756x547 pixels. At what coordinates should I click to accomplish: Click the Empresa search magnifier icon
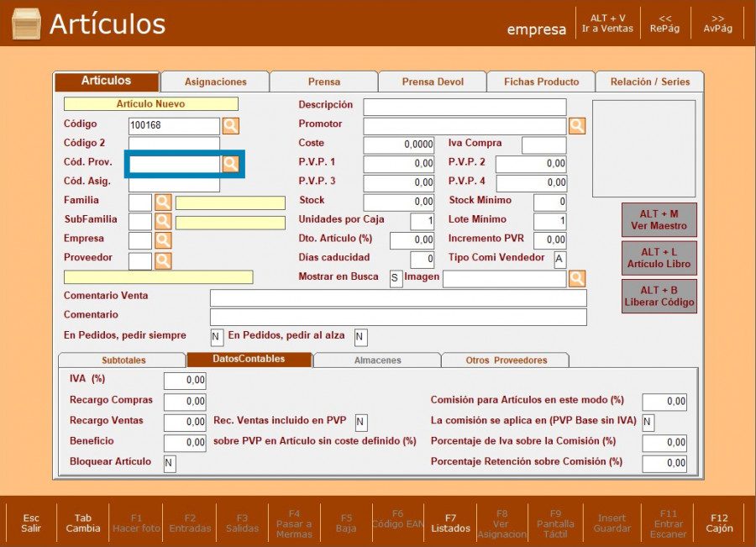pos(163,241)
